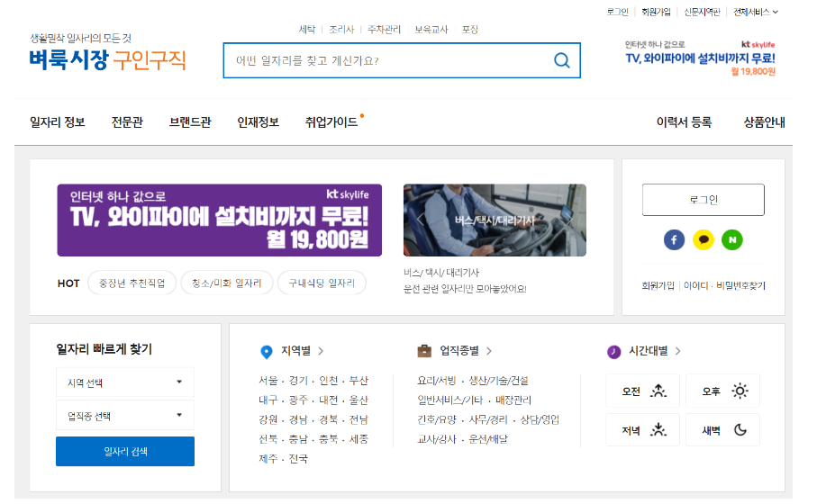The width and height of the screenshot is (817, 504).
Task: Open the 전문관 menu
Action: (x=127, y=122)
